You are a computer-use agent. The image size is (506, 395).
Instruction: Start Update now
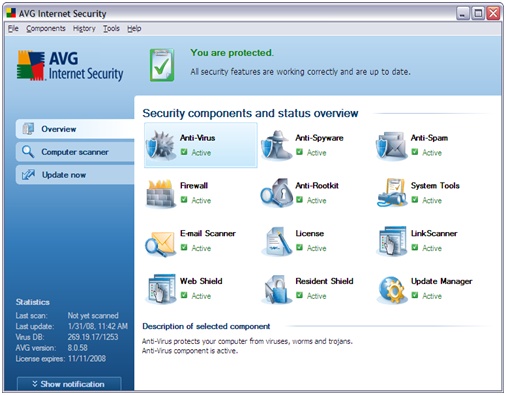coord(75,175)
